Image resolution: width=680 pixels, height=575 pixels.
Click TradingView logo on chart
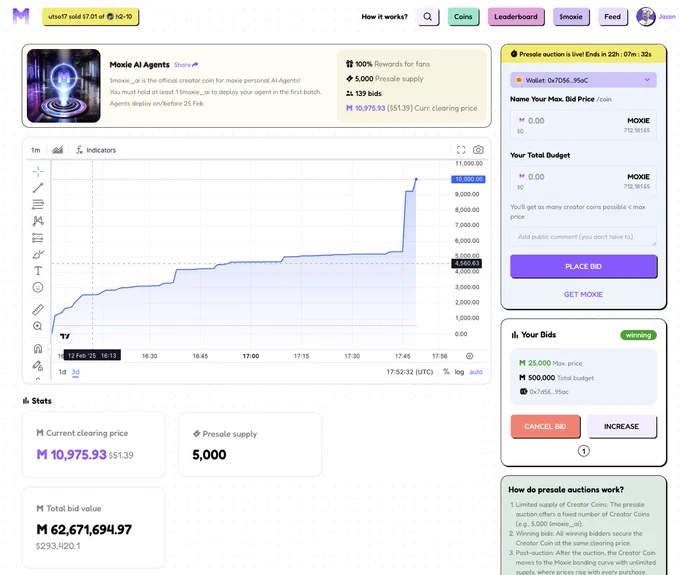pyautogui.click(x=65, y=336)
